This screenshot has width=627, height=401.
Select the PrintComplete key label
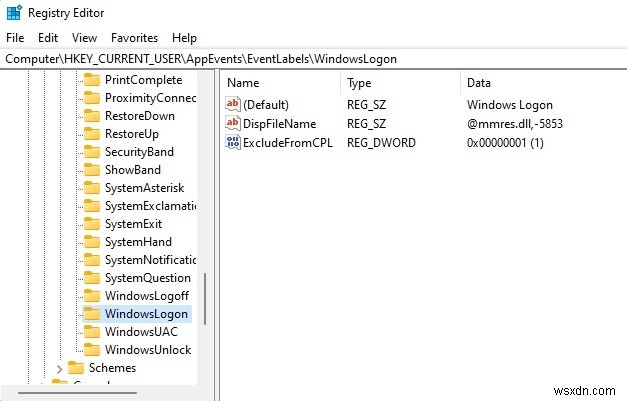(144, 80)
